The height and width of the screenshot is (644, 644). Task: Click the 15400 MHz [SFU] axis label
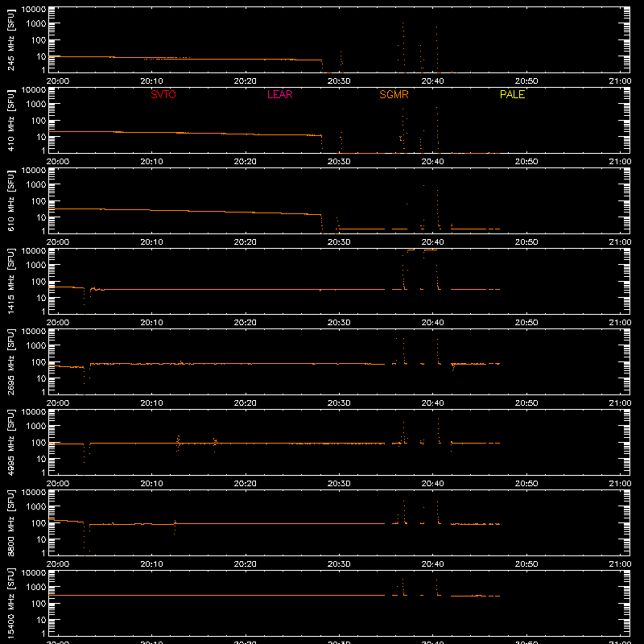click(11, 603)
